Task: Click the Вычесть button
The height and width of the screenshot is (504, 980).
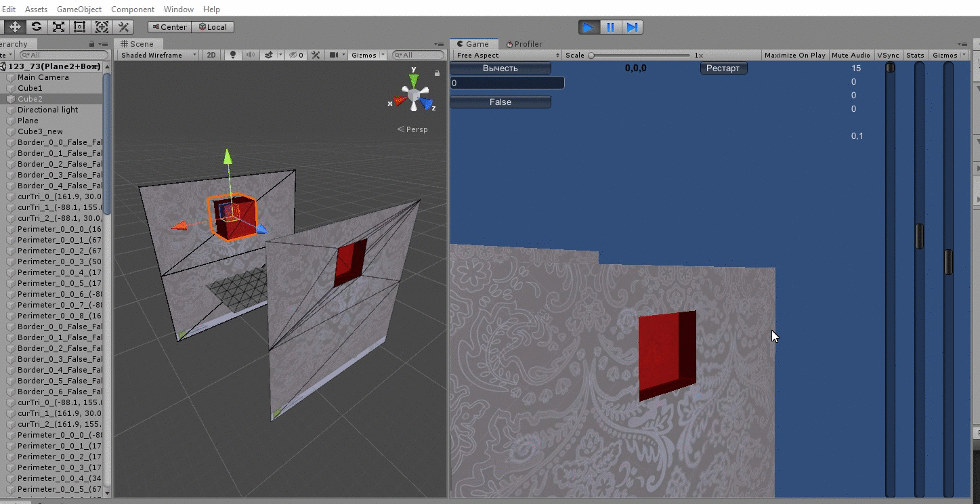Action: click(x=500, y=68)
